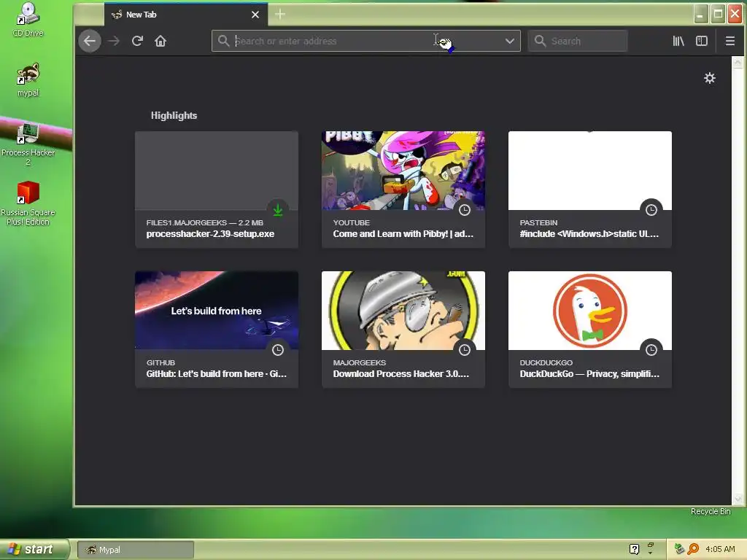Image resolution: width=747 pixels, height=560 pixels.
Task: Click into the Search box
Action: (x=578, y=41)
